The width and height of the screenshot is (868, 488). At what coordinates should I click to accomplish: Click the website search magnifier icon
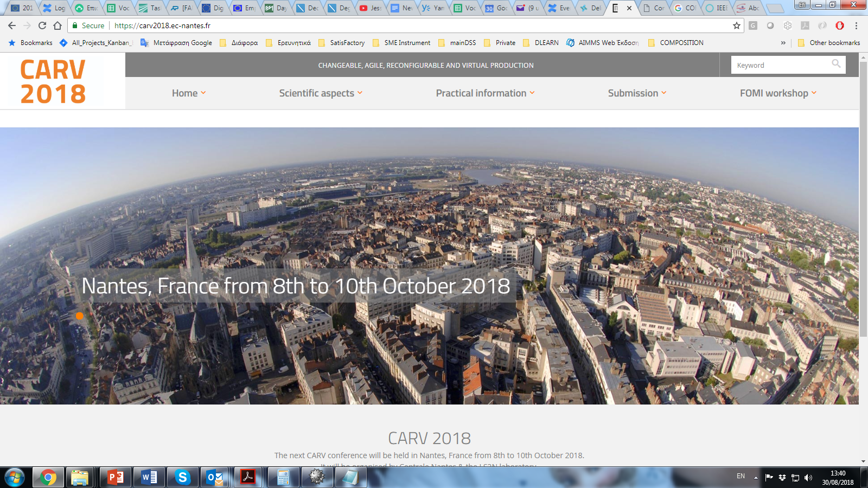[836, 64]
